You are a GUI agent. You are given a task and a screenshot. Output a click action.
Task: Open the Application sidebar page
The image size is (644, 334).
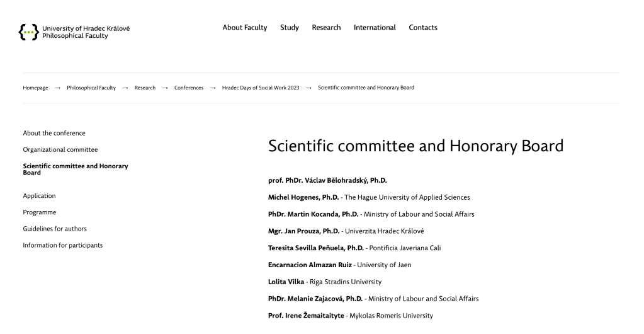click(39, 196)
